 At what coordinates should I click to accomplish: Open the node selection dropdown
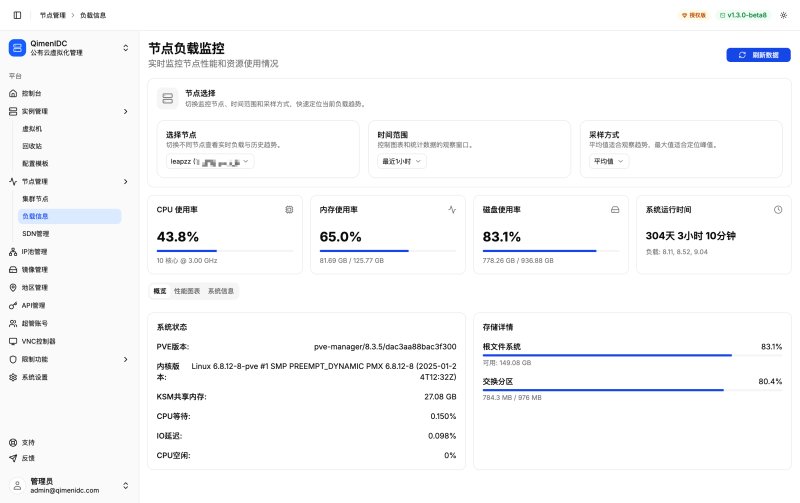pos(210,162)
